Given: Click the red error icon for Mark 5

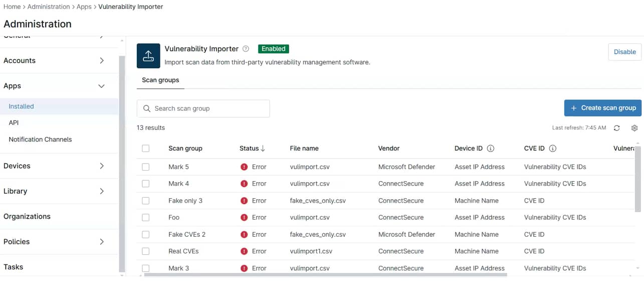Looking at the screenshot, I should [244, 167].
